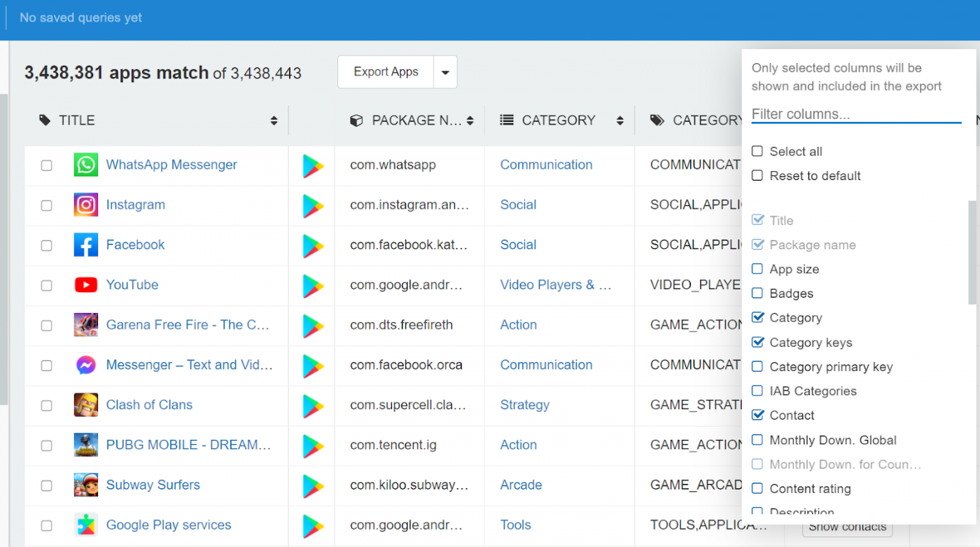Screen dimensions: 980x547
Task: Open the Tools category link
Action: coord(516,525)
